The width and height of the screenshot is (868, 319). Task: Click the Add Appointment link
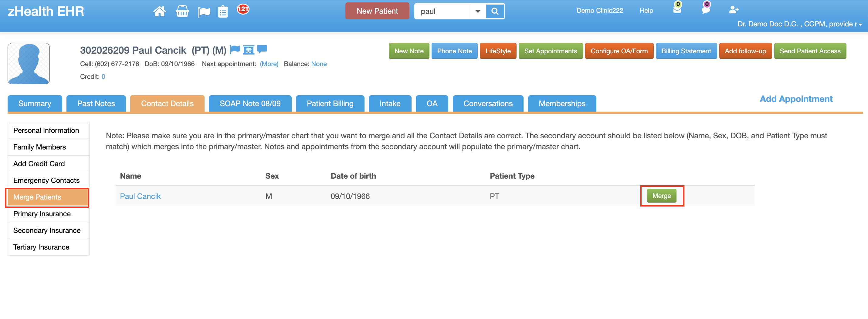point(796,99)
